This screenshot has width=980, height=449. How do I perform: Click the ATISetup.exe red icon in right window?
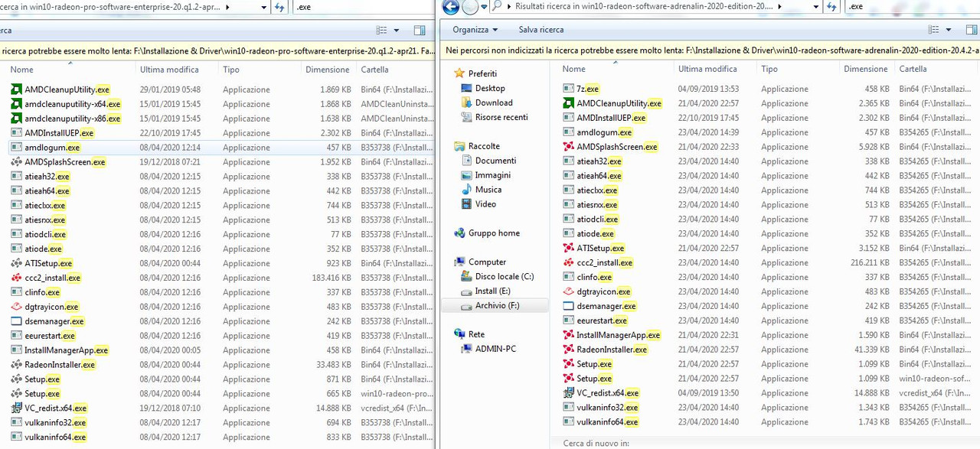point(569,249)
